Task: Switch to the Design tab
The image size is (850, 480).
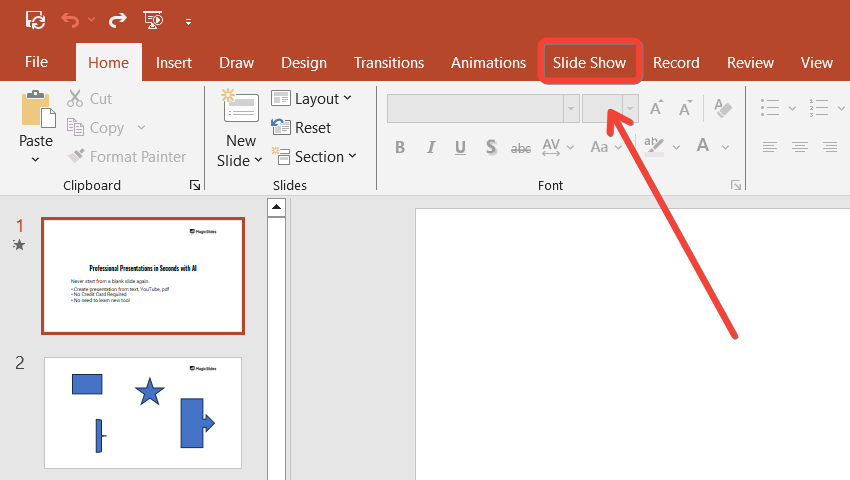Action: [x=304, y=62]
